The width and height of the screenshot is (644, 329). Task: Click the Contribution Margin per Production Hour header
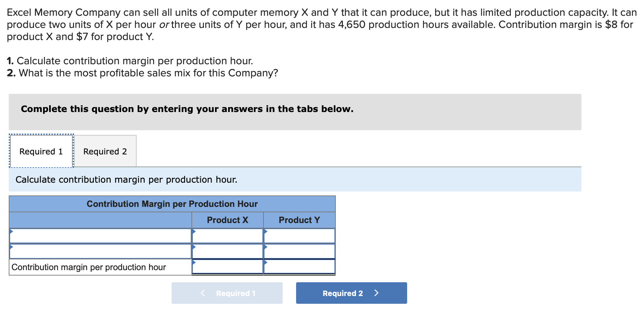click(x=172, y=204)
